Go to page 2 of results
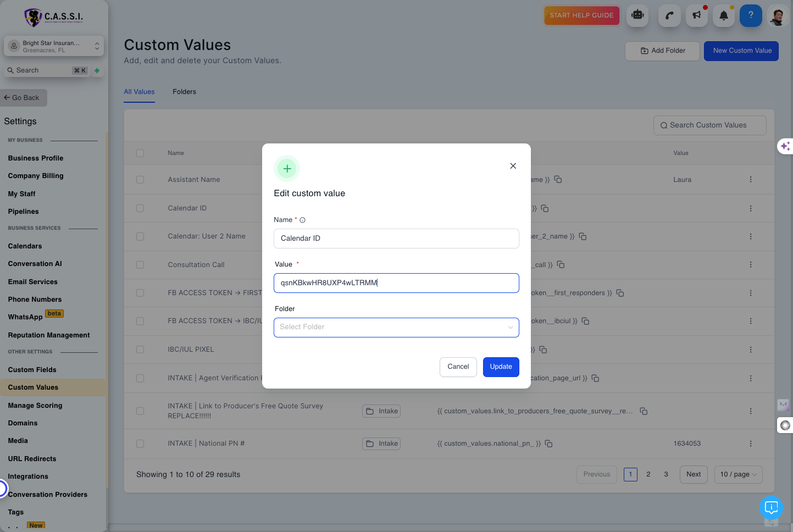Image resolution: width=793 pixels, height=532 pixels. (648, 474)
